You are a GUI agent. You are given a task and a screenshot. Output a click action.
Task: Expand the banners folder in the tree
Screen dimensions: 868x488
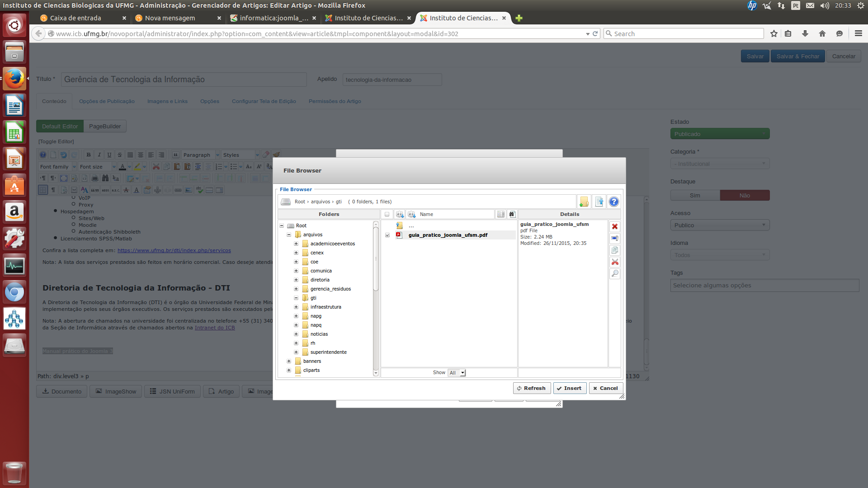click(289, 361)
